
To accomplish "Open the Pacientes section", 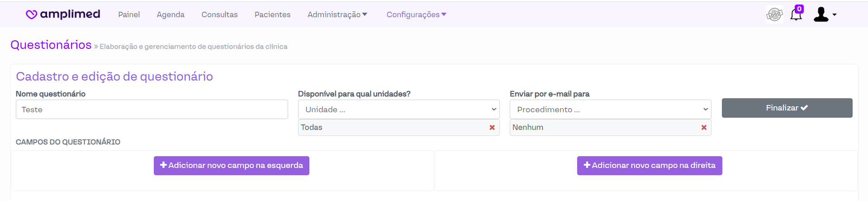I will (x=272, y=14).
